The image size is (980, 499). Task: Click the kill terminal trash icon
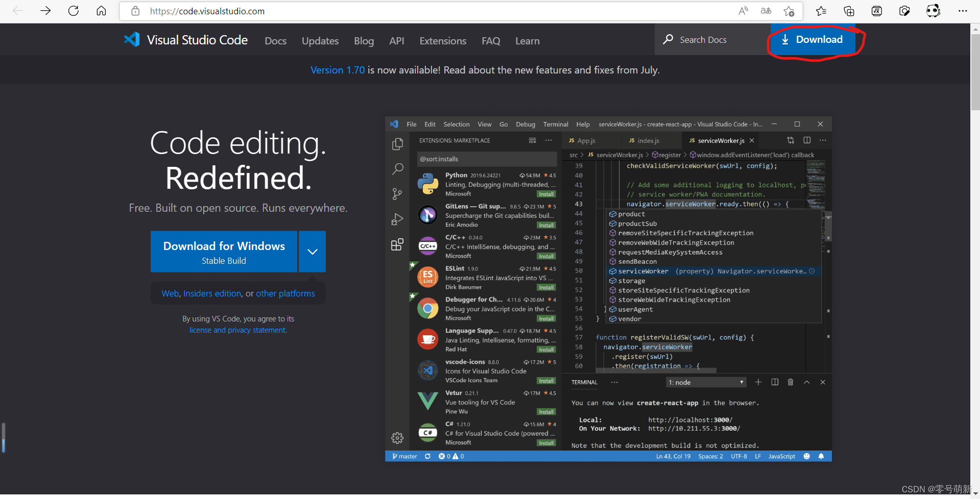(x=791, y=382)
